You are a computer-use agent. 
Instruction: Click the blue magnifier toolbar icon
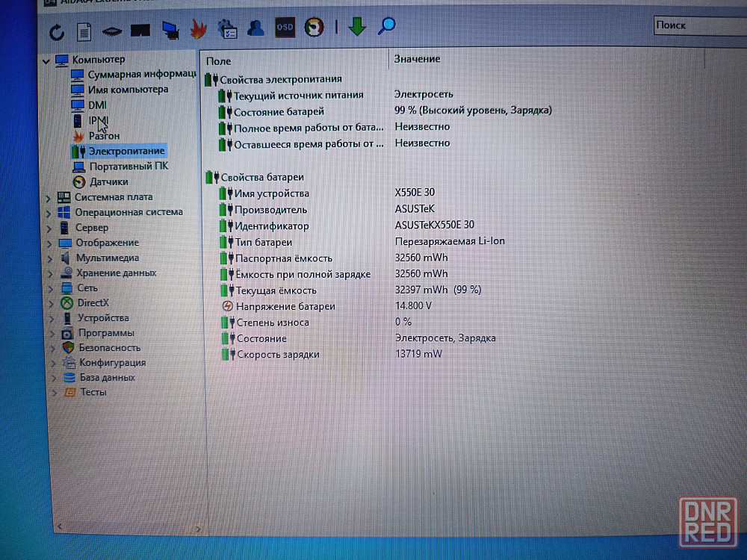click(386, 25)
